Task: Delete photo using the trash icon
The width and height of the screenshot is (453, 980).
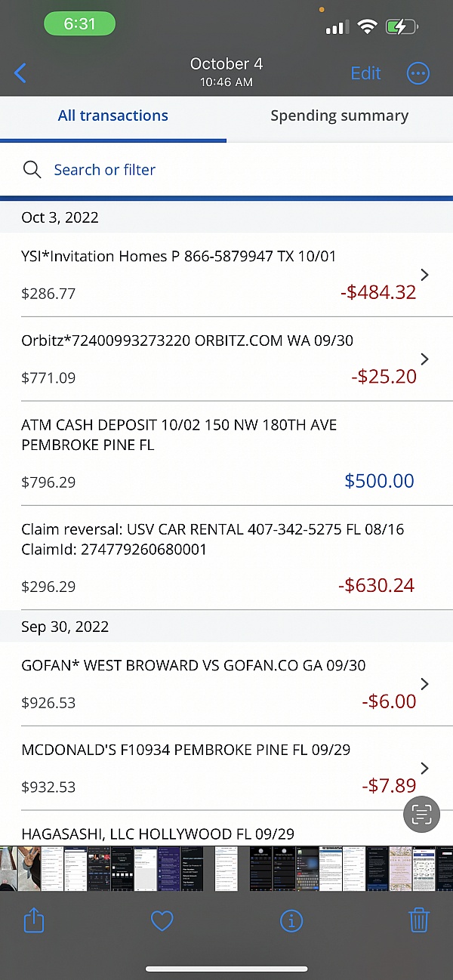Action: [x=419, y=920]
